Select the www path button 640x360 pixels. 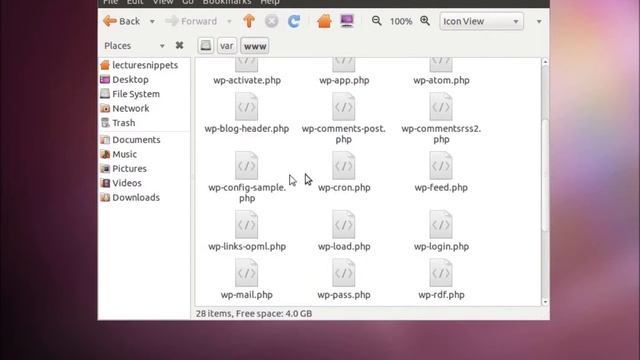[x=255, y=46]
